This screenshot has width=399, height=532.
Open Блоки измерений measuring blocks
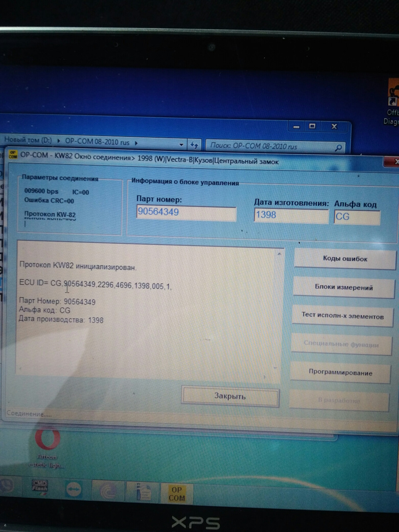(x=344, y=287)
